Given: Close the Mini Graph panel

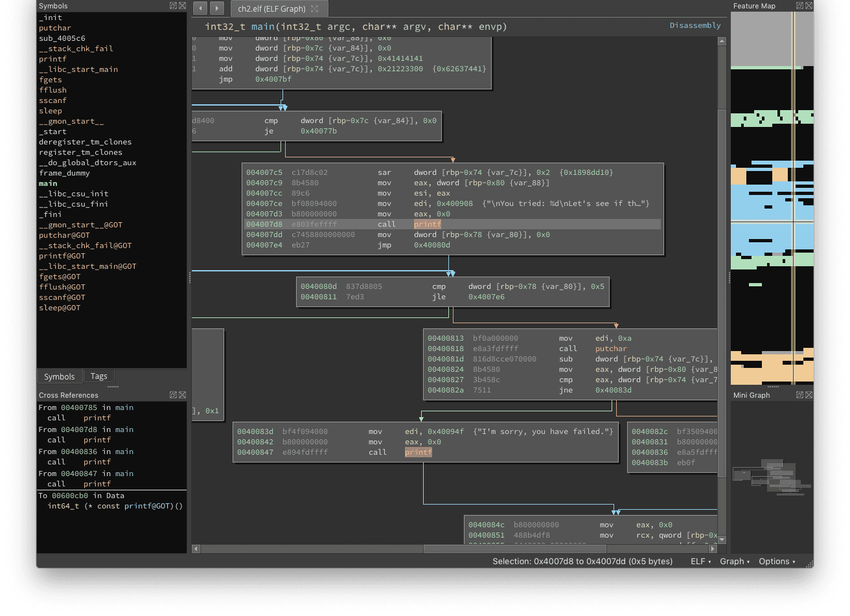Looking at the screenshot, I should 809,395.
